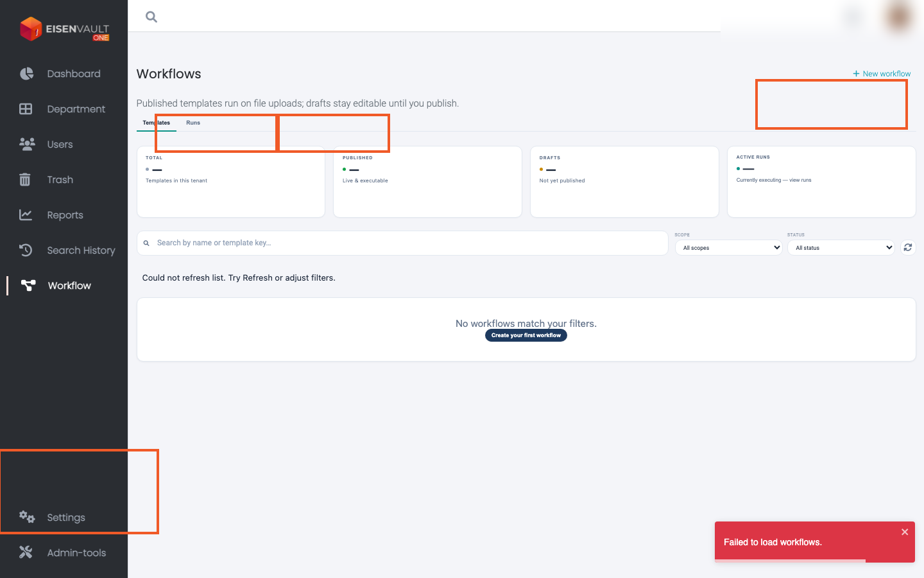Viewport: 924px width, 578px height.
Task: Click the Users group icon
Action: (x=27, y=144)
